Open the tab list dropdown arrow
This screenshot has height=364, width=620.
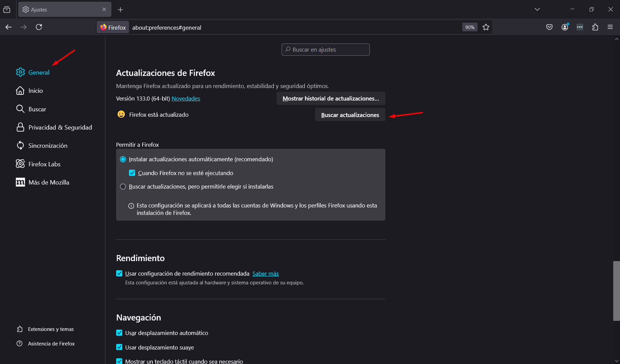pos(537,9)
